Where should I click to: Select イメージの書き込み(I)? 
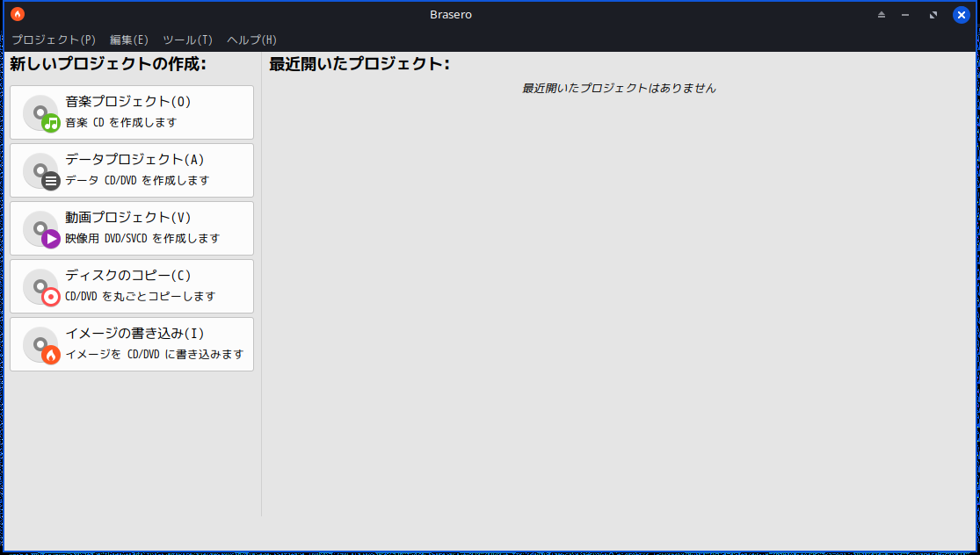pos(132,344)
